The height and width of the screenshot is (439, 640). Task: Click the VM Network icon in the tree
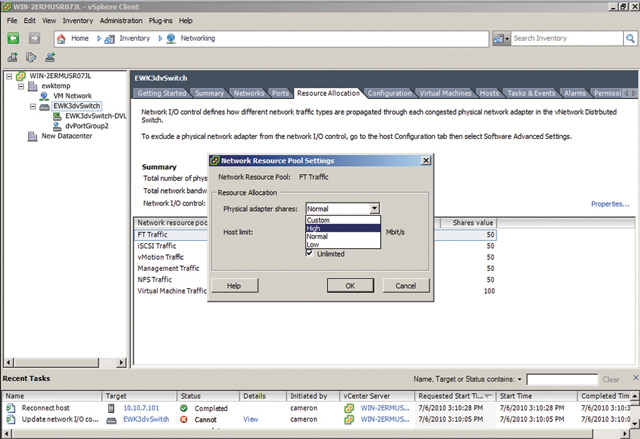(x=44, y=96)
